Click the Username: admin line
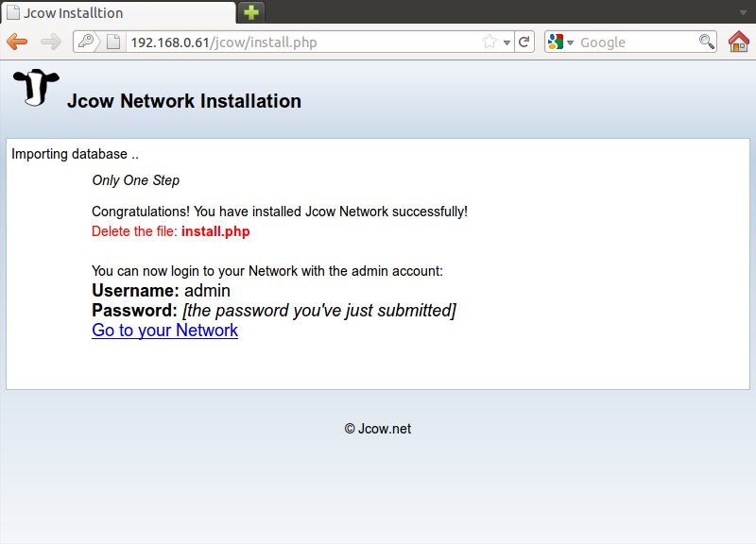The image size is (756, 544). 161,291
